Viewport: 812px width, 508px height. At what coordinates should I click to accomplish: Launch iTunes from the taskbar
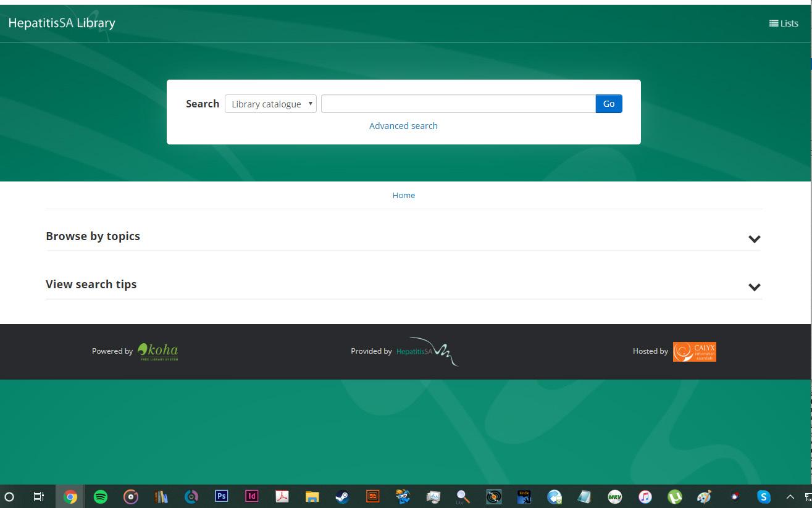645,496
